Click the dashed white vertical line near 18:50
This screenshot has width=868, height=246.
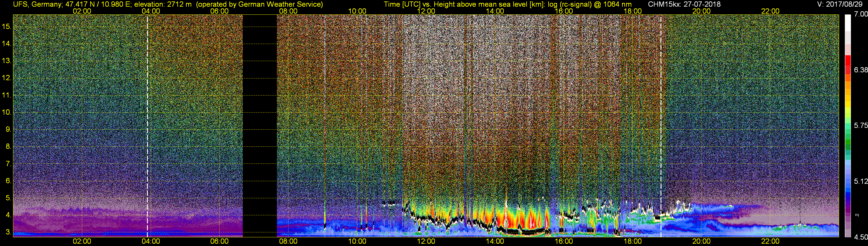click(661, 126)
